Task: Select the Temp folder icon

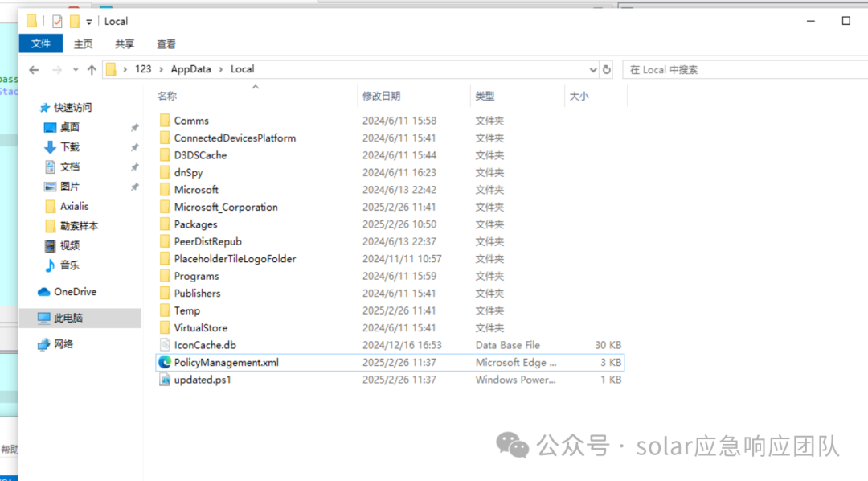Action: 165,310
